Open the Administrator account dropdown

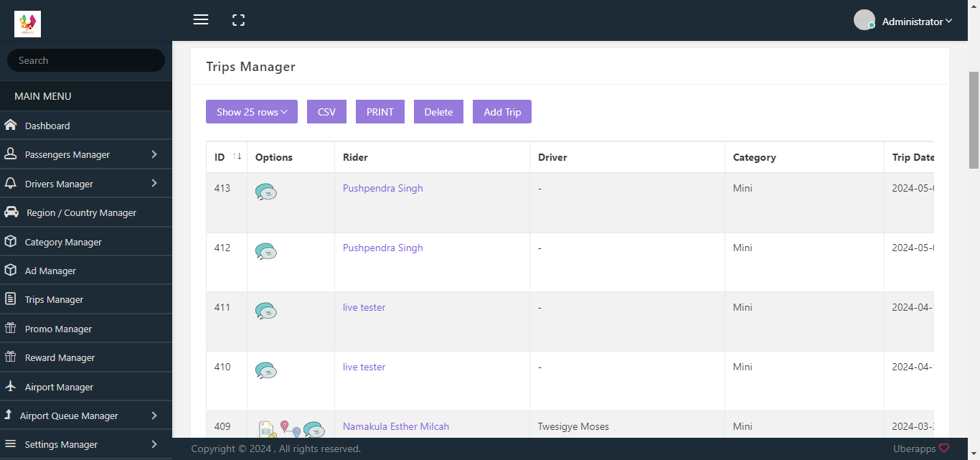(917, 22)
